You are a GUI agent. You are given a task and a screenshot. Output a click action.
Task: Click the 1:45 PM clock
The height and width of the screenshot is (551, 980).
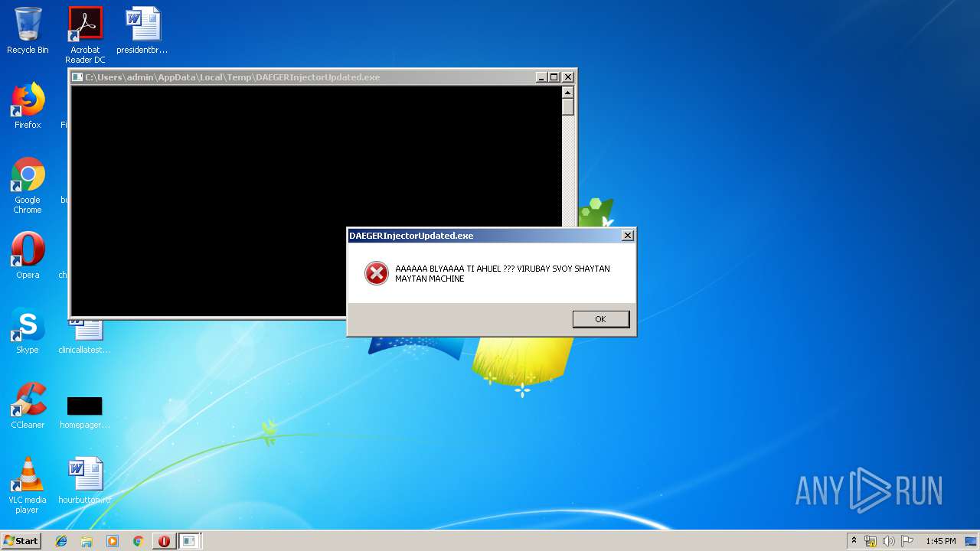tap(940, 541)
